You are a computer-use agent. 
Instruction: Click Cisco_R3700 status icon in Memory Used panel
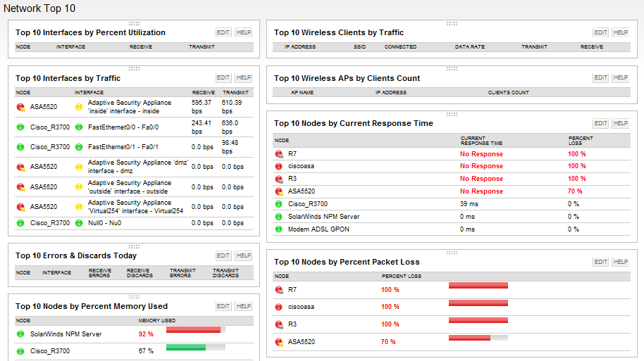click(20, 351)
